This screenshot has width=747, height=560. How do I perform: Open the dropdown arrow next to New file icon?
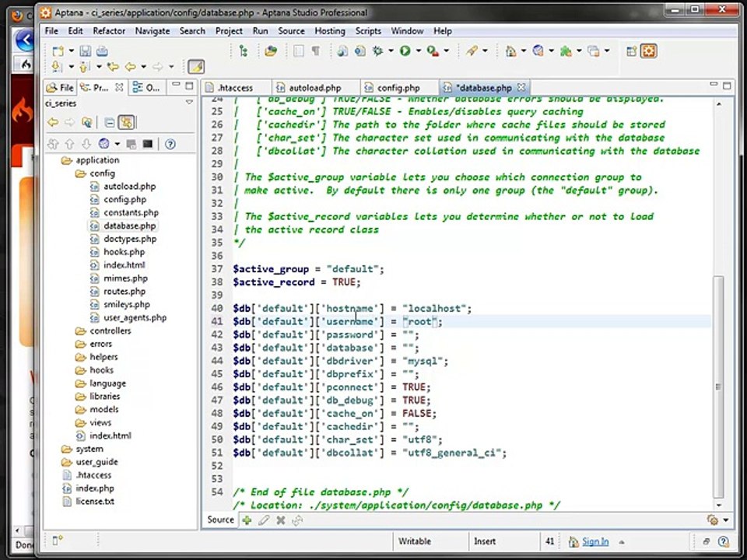[71, 51]
